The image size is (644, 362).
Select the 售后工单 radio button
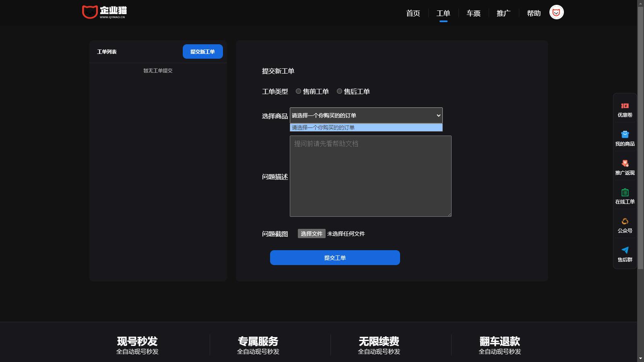point(339,91)
